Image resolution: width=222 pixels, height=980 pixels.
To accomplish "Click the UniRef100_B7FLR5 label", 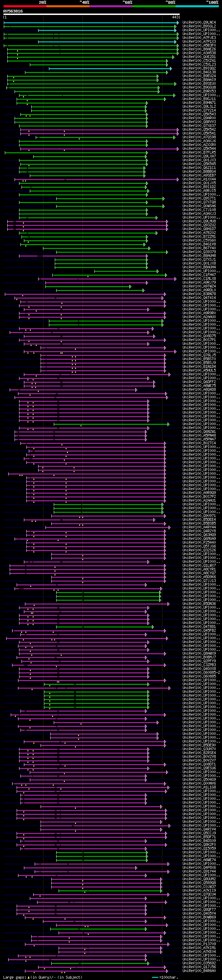I will (x=199, y=153).
